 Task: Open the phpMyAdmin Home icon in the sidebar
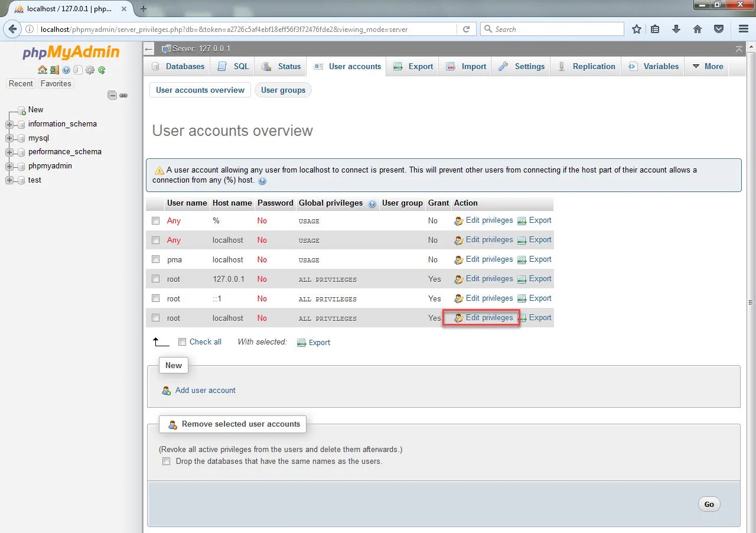coord(43,70)
